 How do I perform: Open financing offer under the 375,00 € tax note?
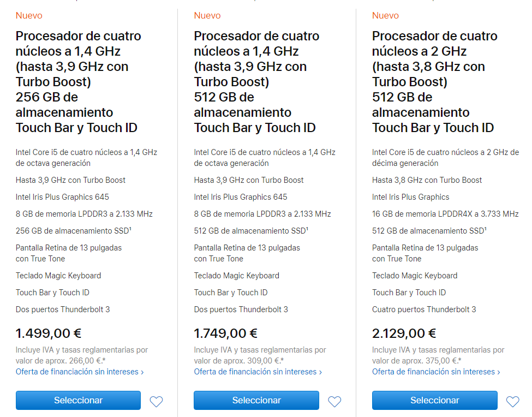(x=436, y=372)
